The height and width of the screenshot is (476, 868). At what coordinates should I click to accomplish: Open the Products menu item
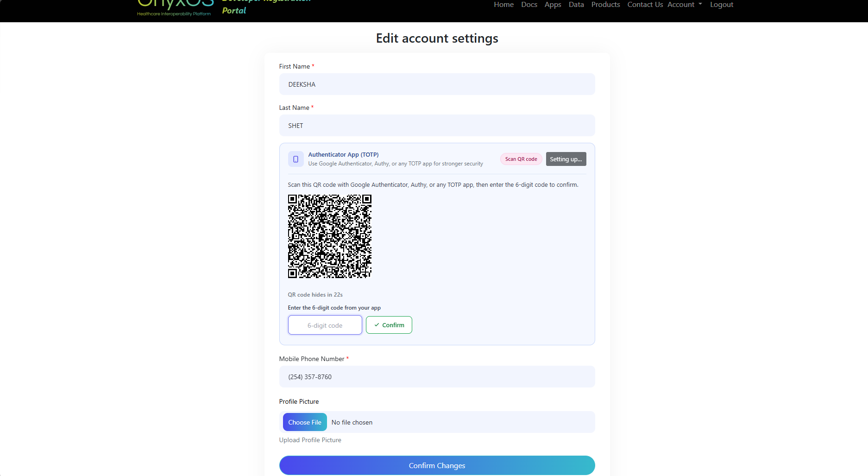click(x=605, y=5)
